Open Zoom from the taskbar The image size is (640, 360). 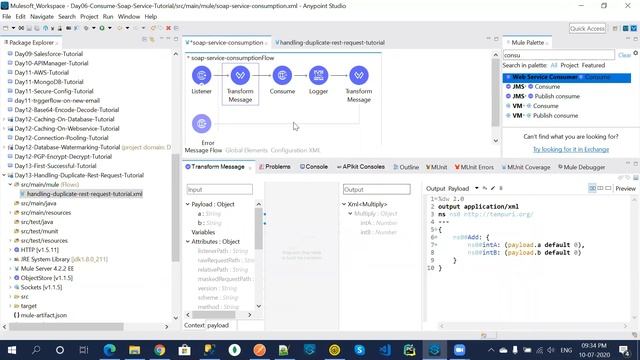point(460,350)
